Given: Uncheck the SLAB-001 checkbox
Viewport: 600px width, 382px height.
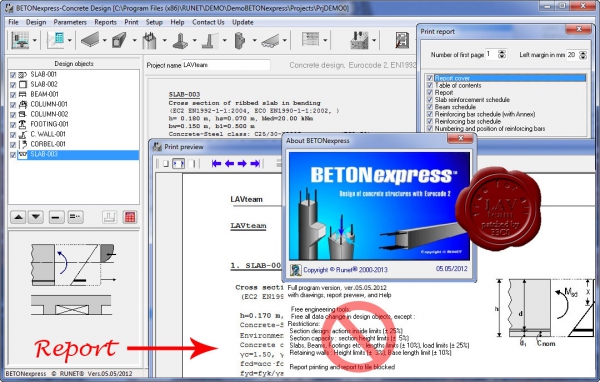Looking at the screenshot, I should (13, 75).
